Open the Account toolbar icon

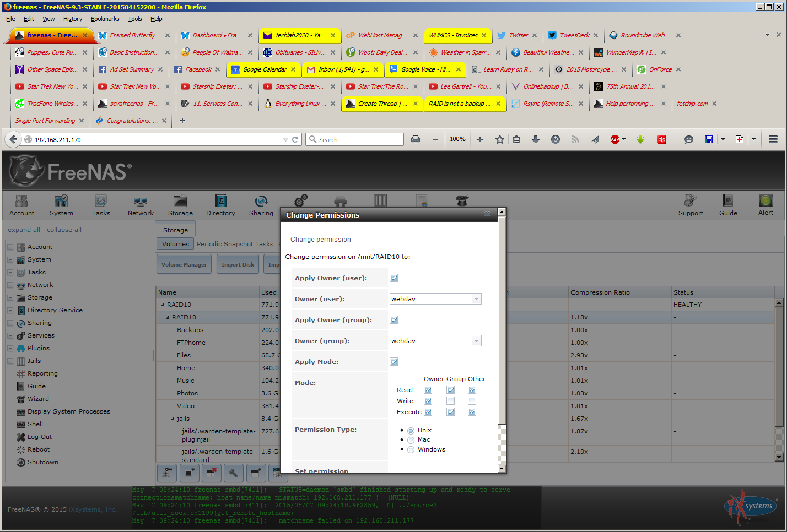tap(21, 205)
